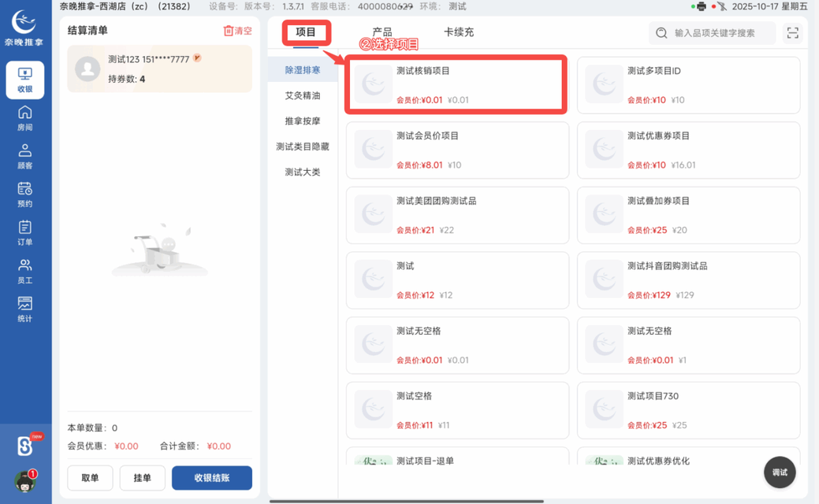Click the 挂单 hold order button

coord(143,478)
